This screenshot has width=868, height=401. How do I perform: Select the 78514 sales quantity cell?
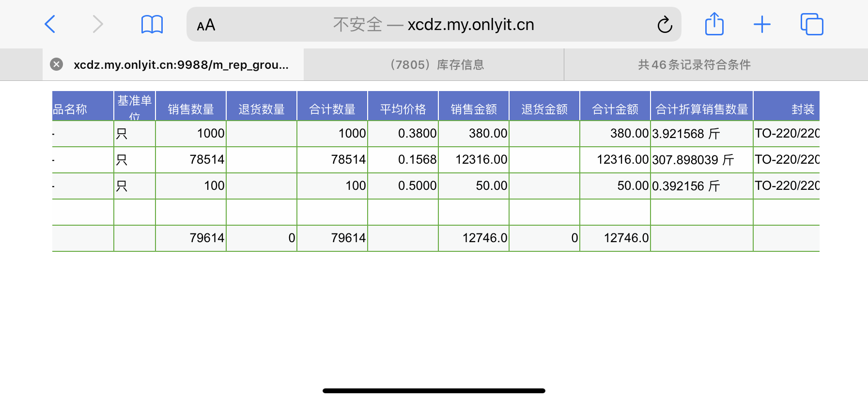tap(191, 159)
